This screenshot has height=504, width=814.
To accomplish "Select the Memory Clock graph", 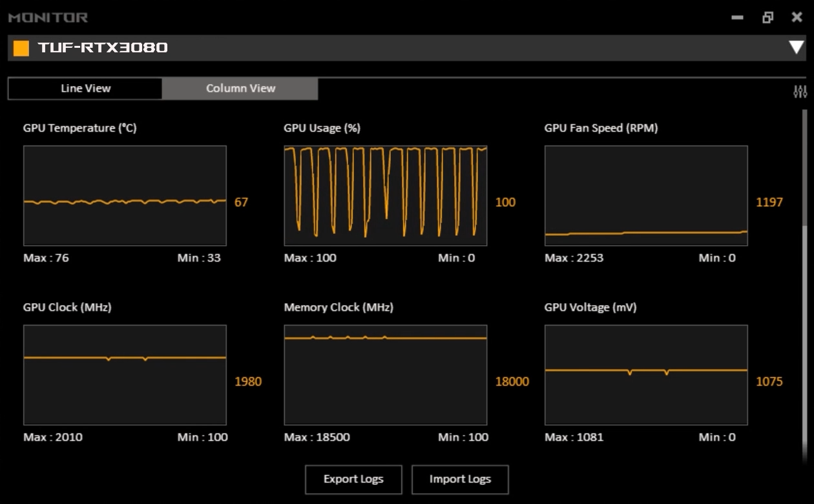I will point(385,375).
